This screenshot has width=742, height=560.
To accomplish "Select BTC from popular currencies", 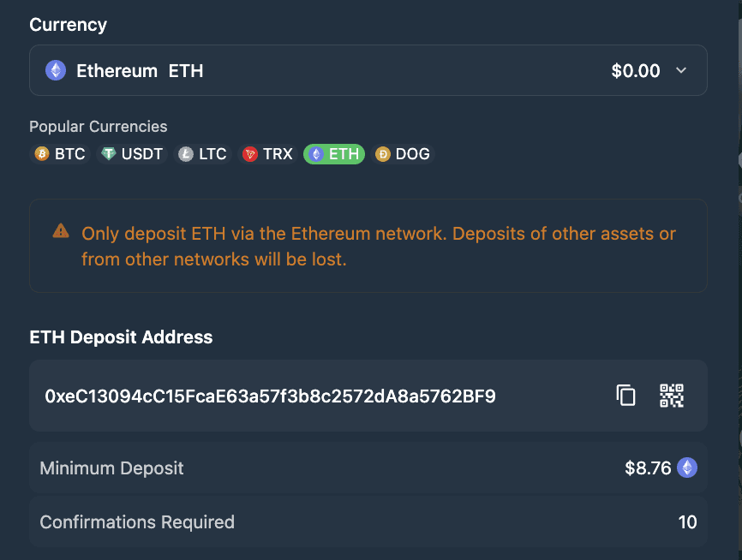I will (60, 154).
